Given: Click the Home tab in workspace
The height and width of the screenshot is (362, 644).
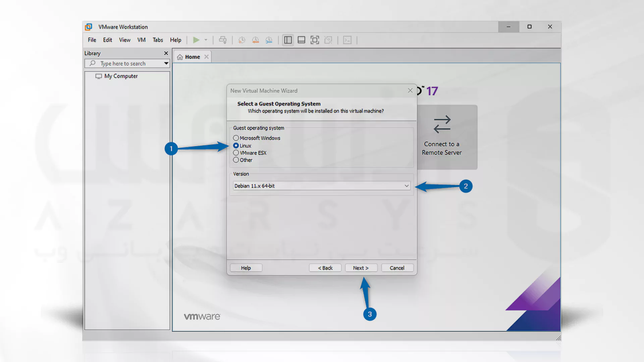Looking at the screenshot, I should (x=193, y=57).
